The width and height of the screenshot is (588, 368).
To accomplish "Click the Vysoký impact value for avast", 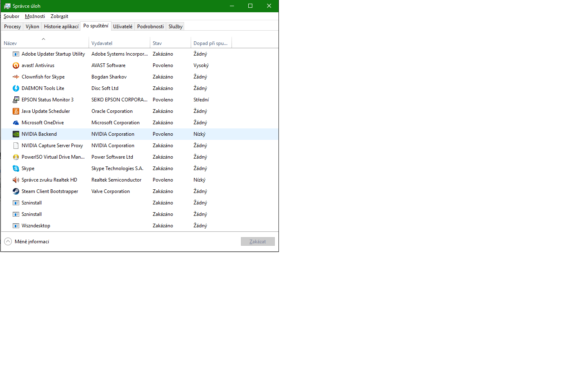I will tap(201, 65).
